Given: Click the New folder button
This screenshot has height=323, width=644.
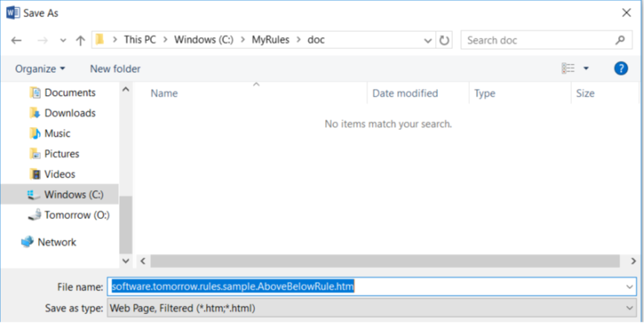Looking at the screenshot, I should point(115,68).
